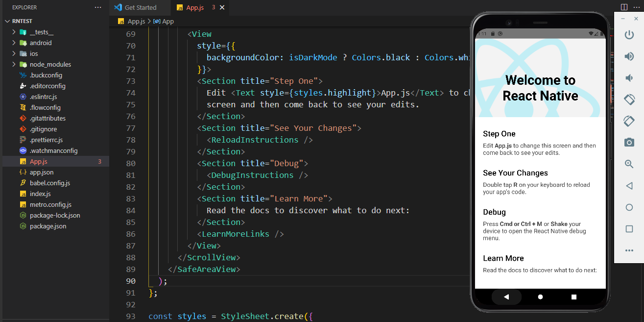Take emulator screenshot with camera icon
Screen dimensions: 644x322
(629, 142)
